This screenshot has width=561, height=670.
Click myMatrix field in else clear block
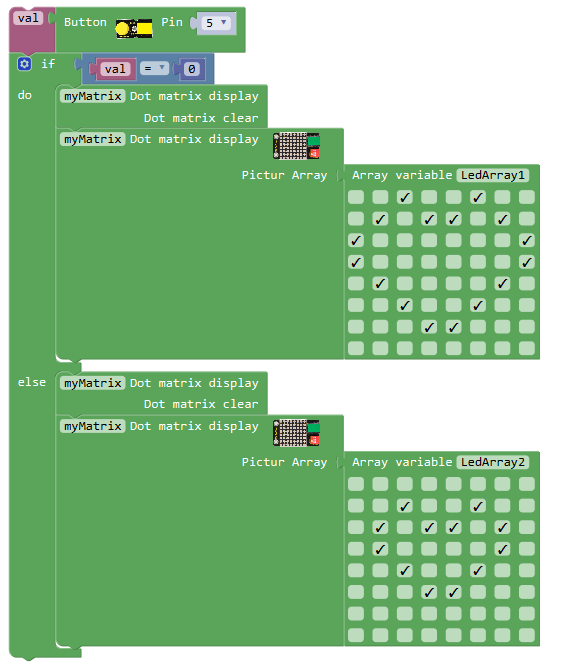93,383
